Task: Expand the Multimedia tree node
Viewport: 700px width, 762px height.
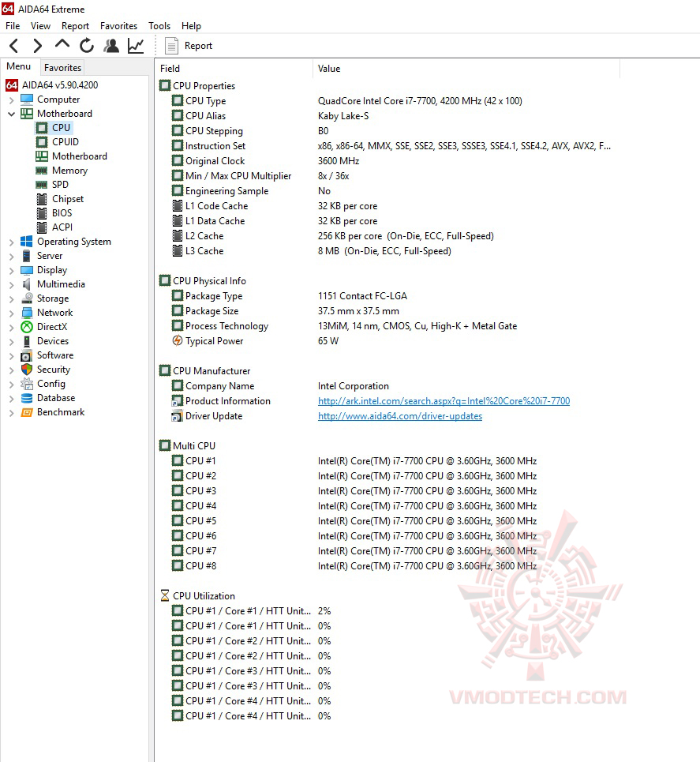Action: [x=11, y=285]
